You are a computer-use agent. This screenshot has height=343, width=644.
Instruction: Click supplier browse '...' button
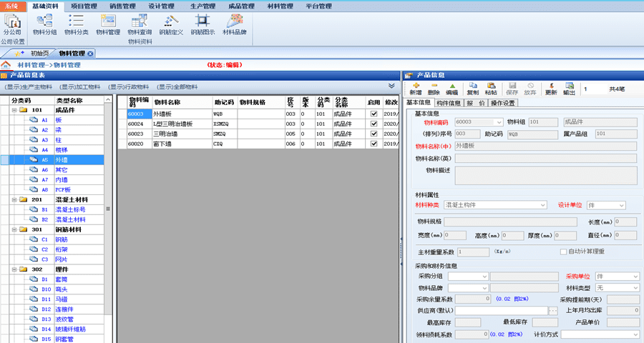pyautogui.click(x=552, y=311)
